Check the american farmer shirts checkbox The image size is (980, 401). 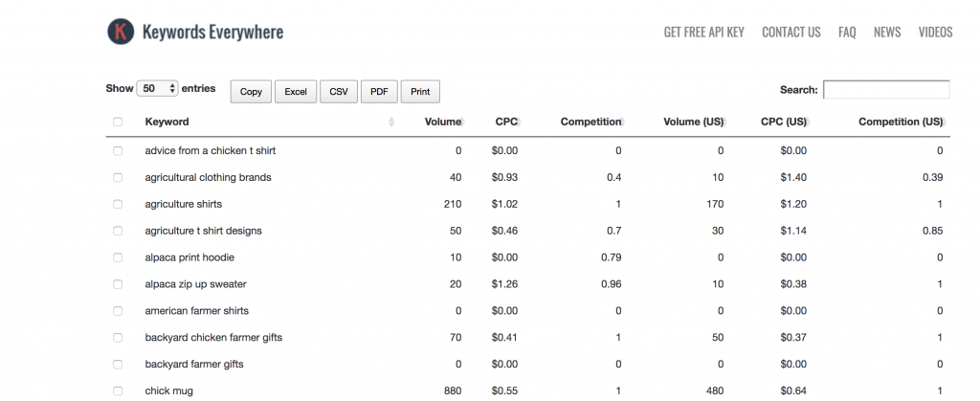tap(118, 310)
